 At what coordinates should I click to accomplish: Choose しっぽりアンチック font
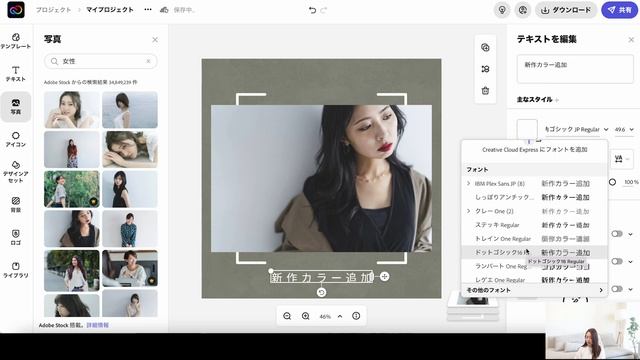pyautogui.click(x=534, y=197)
